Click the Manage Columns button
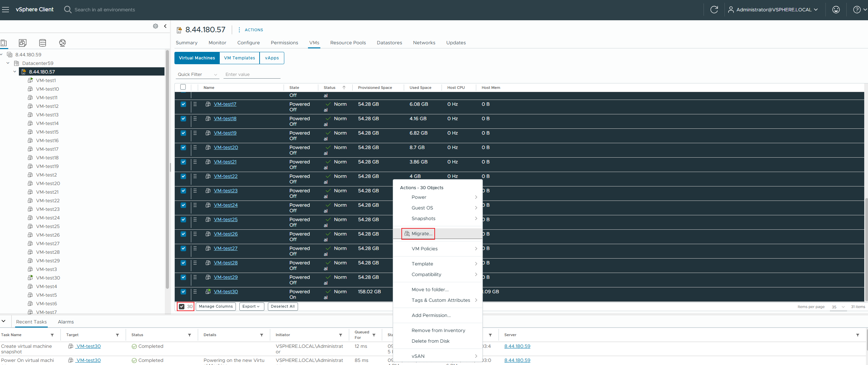 click(x=216, y=307)
